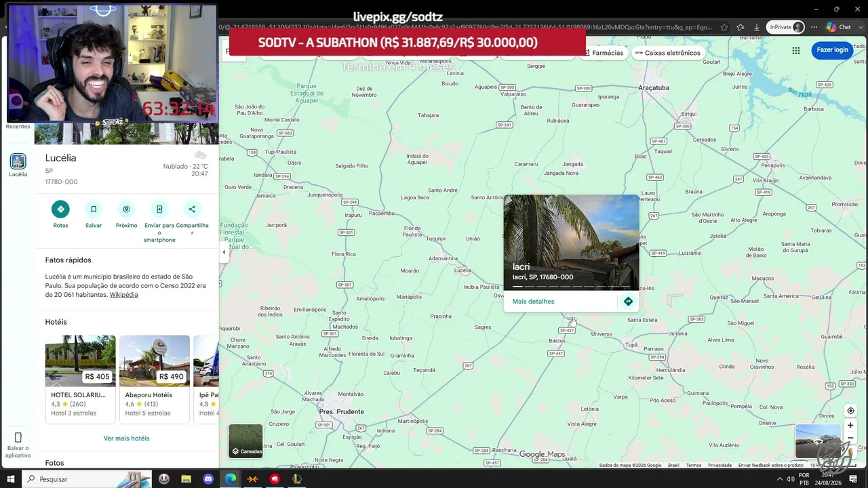
Task: Expand the Copilot Chat dropdown arrow
Action: pos(860,27)
